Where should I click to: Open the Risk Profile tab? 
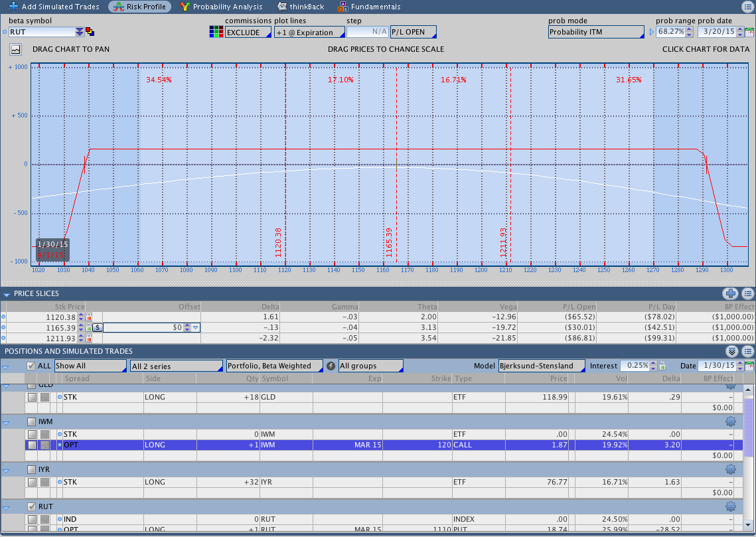(x=140, y=6)
